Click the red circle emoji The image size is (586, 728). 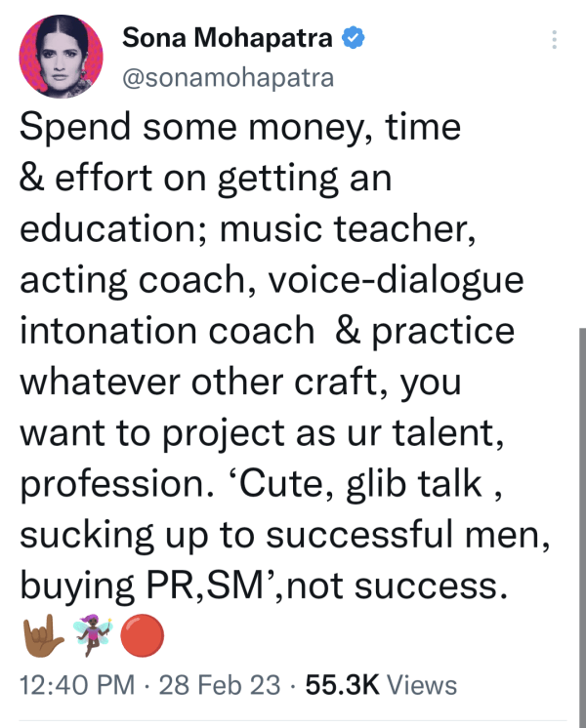143,635
